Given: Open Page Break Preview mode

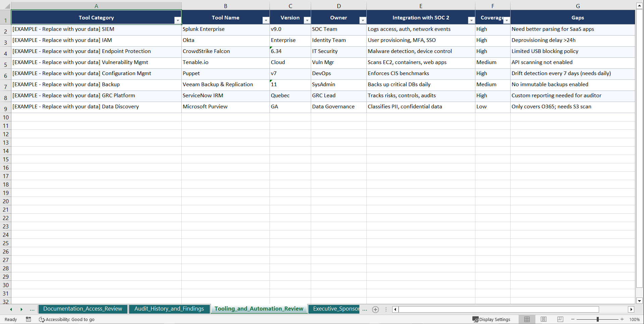Looking at the screenshot, I should pyautogui.click(x=560, y=319).
